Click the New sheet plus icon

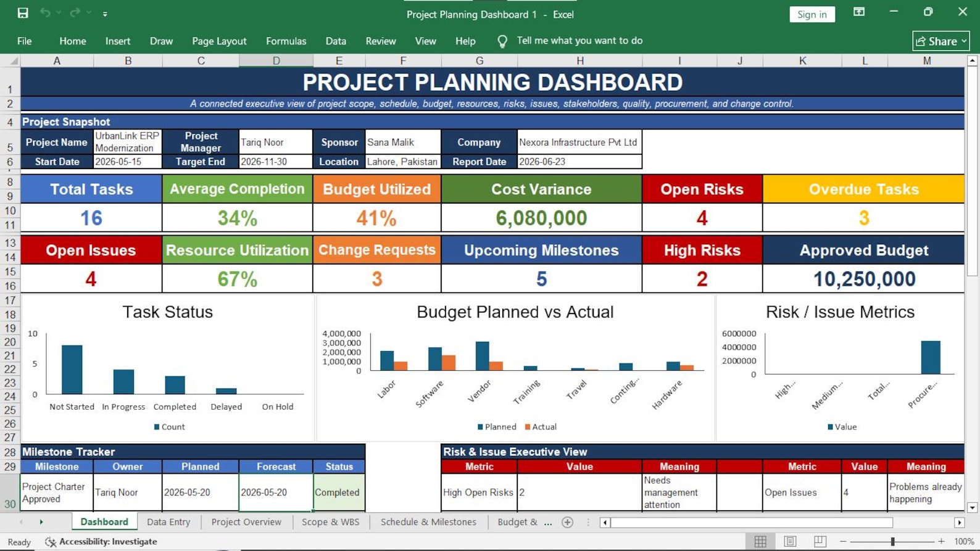coord(568,523)
